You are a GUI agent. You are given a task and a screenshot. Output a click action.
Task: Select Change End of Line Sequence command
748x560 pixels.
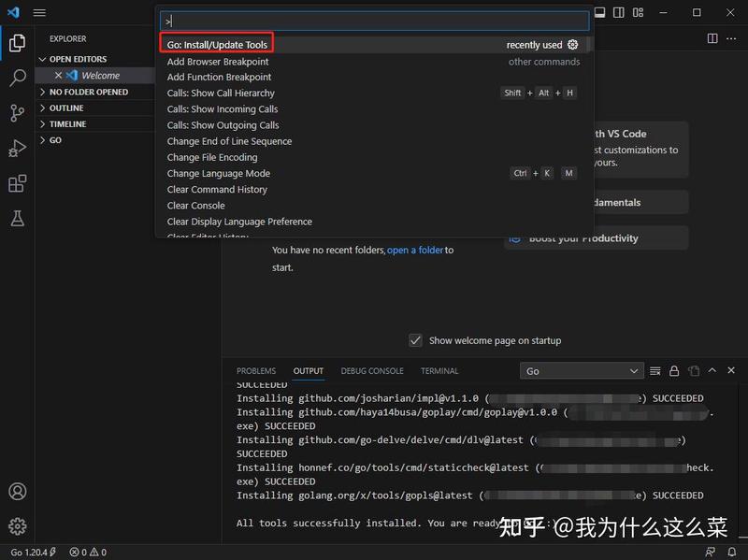[x=375, y=141]
